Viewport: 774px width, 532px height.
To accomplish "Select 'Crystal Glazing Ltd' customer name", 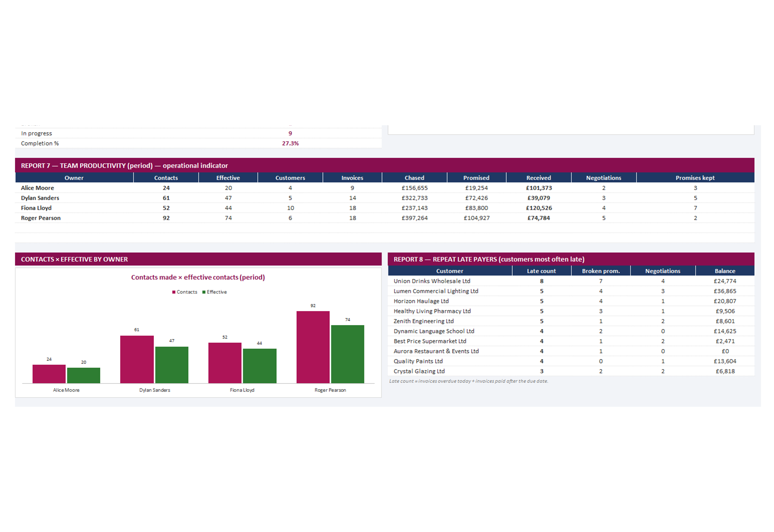I will point(419,371).
